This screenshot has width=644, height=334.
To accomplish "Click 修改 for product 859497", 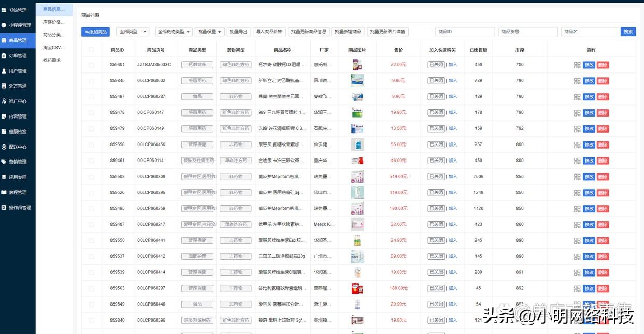I will coord(590,96).
